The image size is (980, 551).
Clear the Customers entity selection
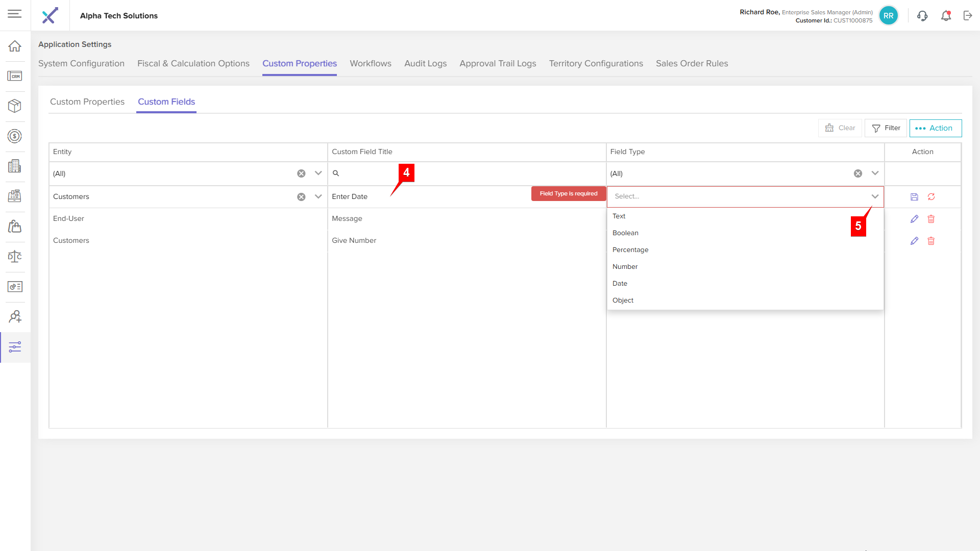click(x=301, y=197)
